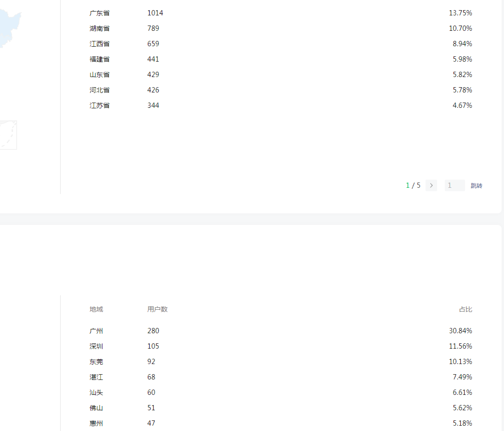Select the 广东省 row label

tap(100, 13)
